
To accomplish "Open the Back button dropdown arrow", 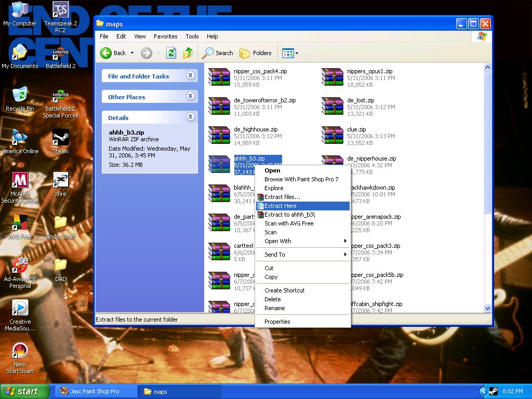I will (x=132, y=53).
